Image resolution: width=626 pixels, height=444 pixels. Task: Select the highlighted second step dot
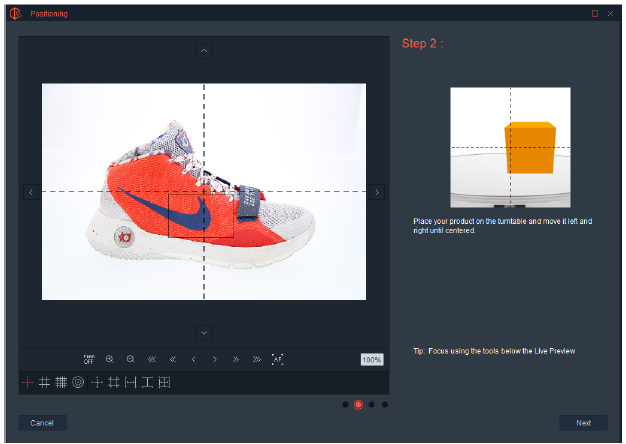coord(359,404)
